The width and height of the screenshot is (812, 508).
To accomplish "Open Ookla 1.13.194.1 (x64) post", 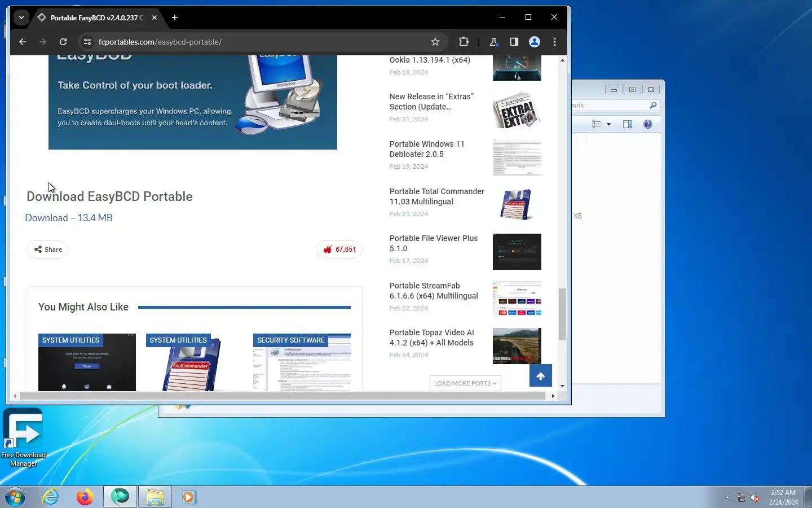I will point(430,60).
